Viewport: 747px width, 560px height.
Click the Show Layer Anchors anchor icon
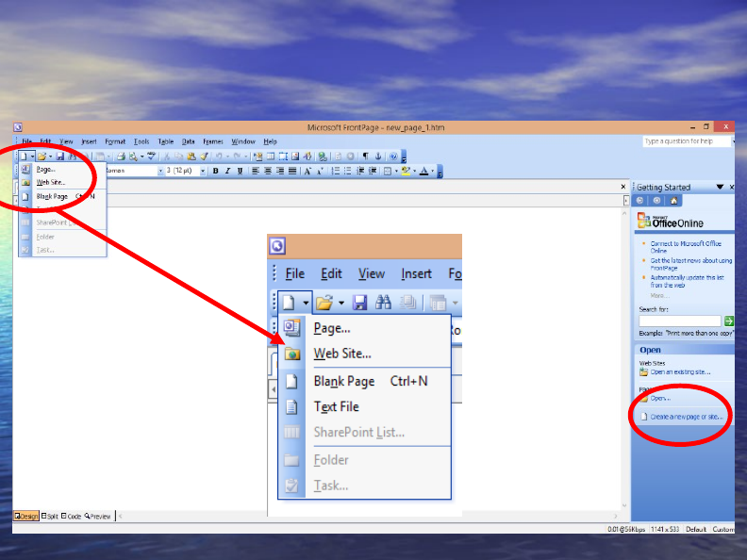pyautogui.click(x=378, y=156)
